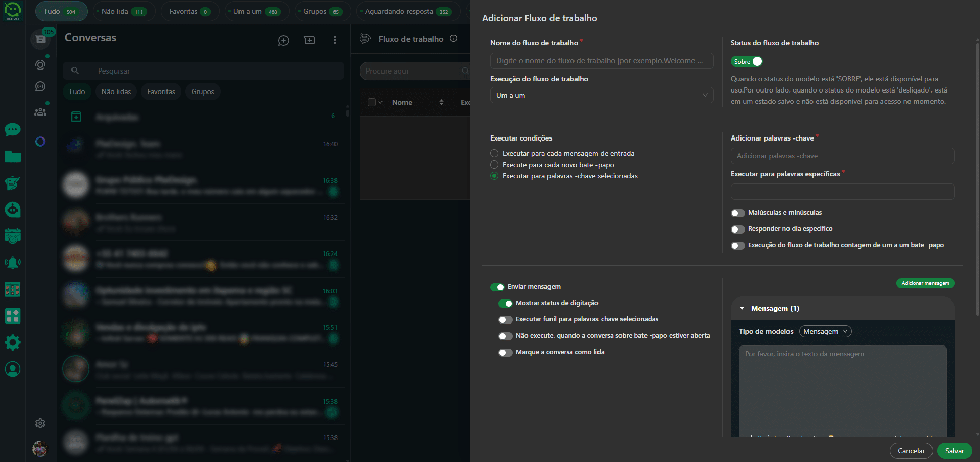
Task: Toggle the workflow status 'Sobre' switch
Action: (747, 61)
